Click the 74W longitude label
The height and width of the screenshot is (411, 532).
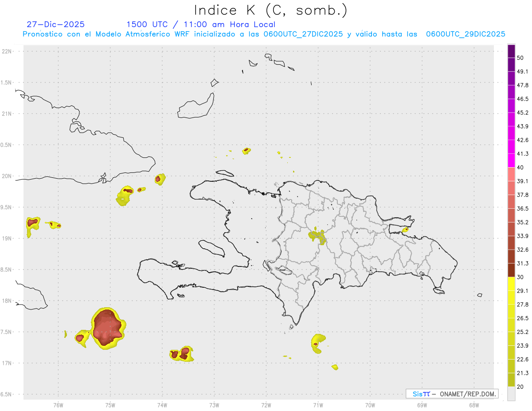pos(162,405)
